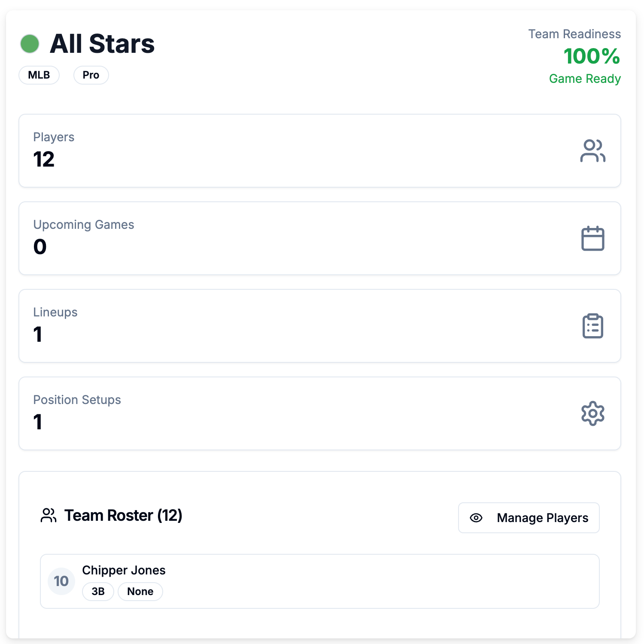Click the calendar icon in Upcoming Games card
Image resolution: width=644 pixels, height=644 pixels.
[592, 238]
